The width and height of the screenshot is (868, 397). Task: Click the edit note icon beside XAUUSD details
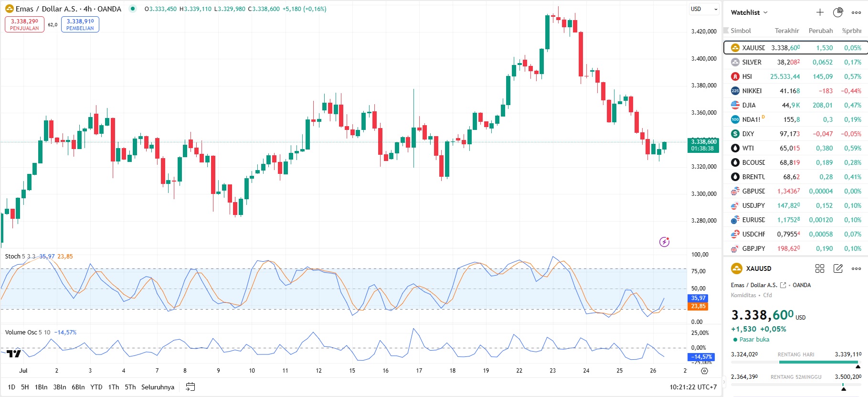click(x=838, y=268)
